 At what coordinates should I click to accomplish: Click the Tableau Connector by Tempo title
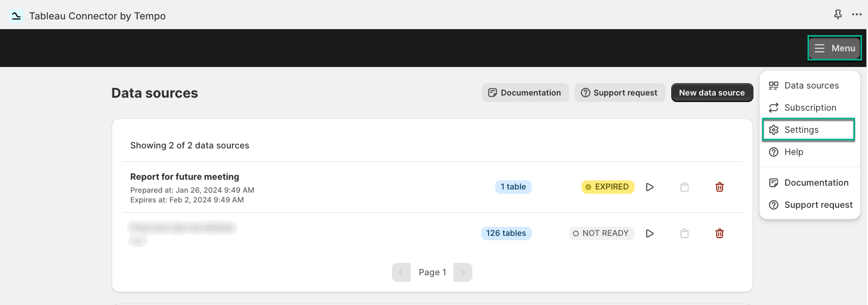click(x=97, y=16)
